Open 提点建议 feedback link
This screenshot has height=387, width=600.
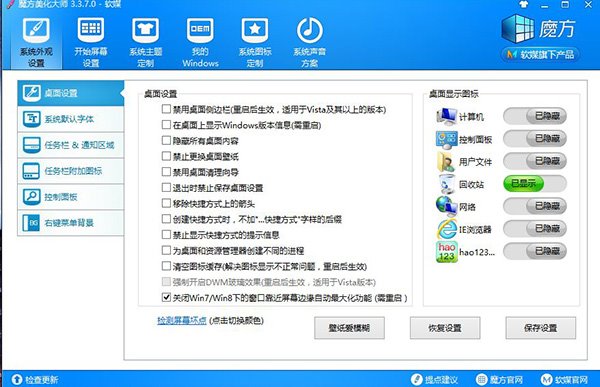[x=434, y=379]
